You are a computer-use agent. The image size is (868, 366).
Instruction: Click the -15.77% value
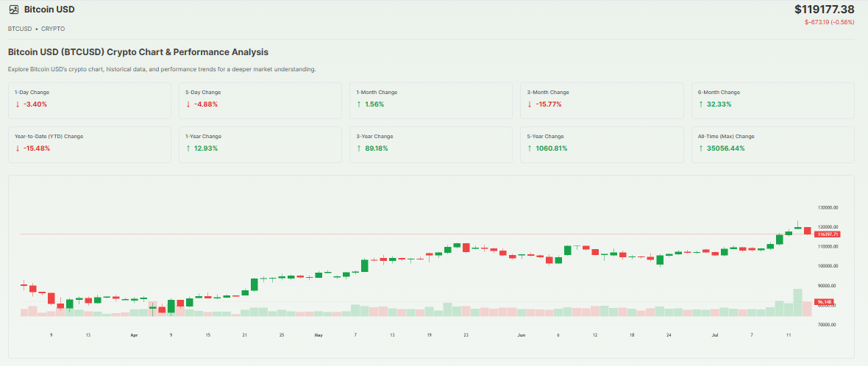[x=549, y=104]
